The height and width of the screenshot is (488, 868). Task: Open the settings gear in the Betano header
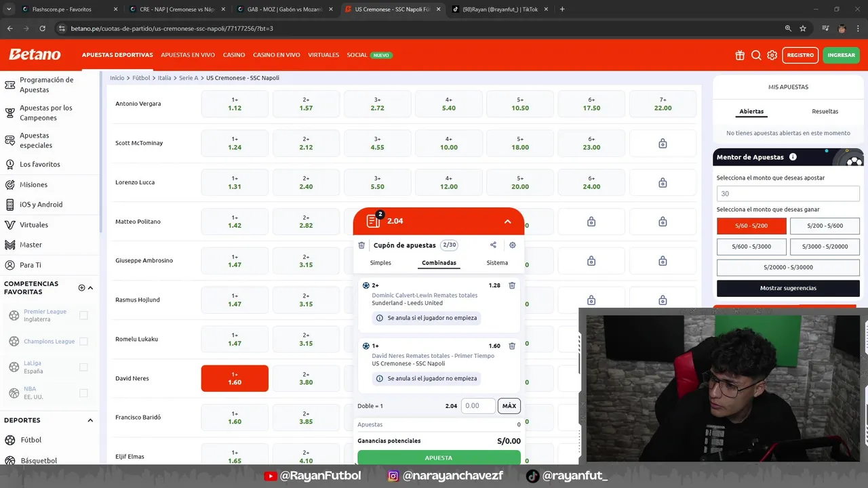pos(772,55)
